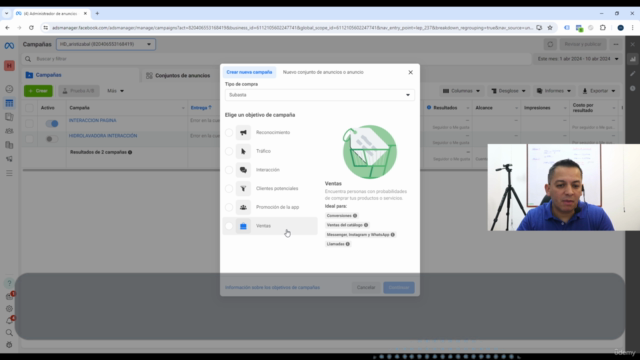The width and height of the screenshot is (640, 360).
Task: Open the Desglose dropdown
Action: coord(509,91)
